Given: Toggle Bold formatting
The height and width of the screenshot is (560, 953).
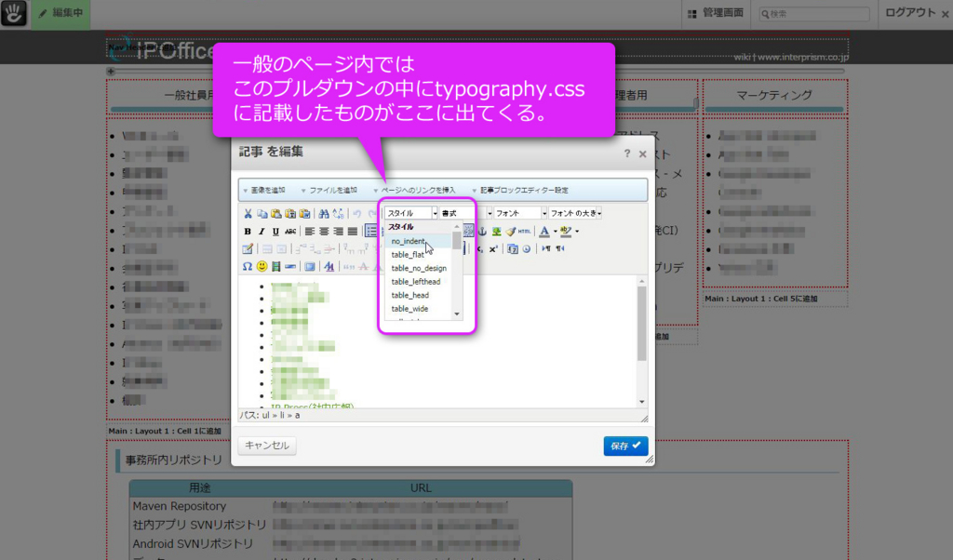Looking at the screenshot, I should coord(248,232).
